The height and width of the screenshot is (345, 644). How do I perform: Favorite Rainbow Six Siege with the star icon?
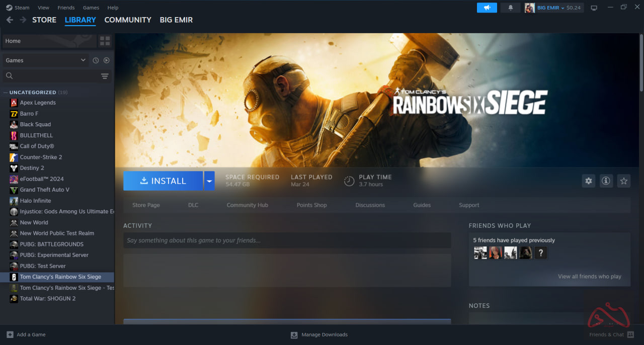point(623,181)
